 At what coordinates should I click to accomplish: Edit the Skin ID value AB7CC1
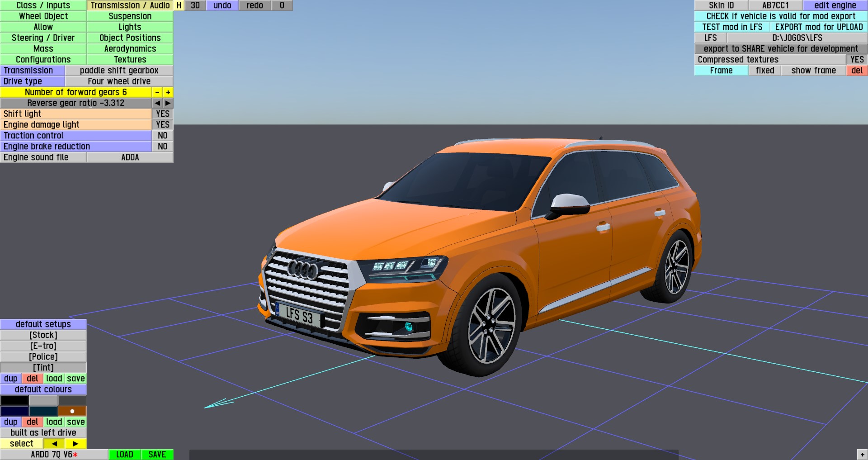[776, 5]
